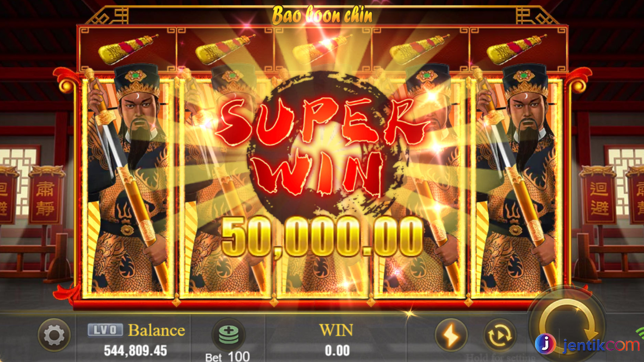Select the second reel's gold gavel symbol
Image resolution: width=644 pixels, height=362 pixels.
click(225, 49)
